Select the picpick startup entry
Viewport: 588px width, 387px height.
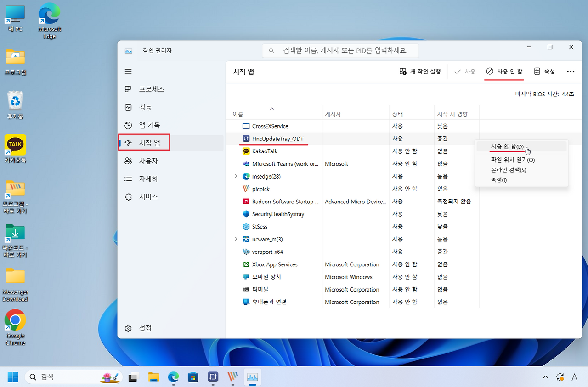[x=354, y=189]
